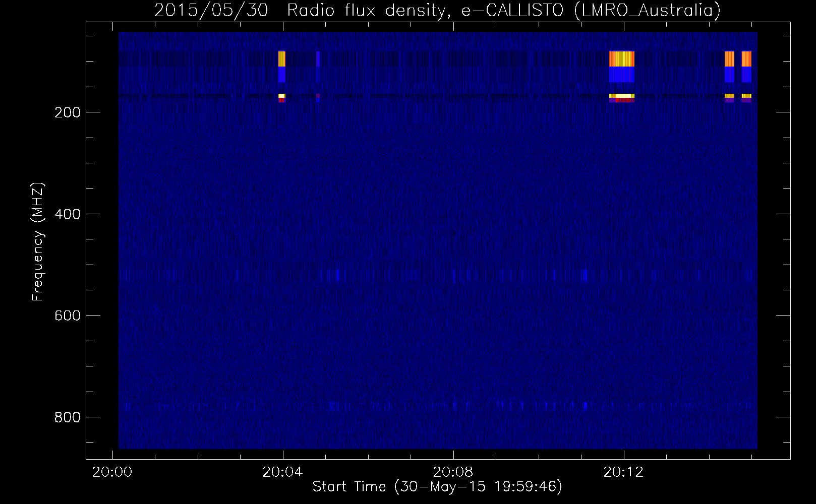This screenshot has height=504, width=816.
Task: Click the '20:00' time tick label
Action: click(112, 472)
